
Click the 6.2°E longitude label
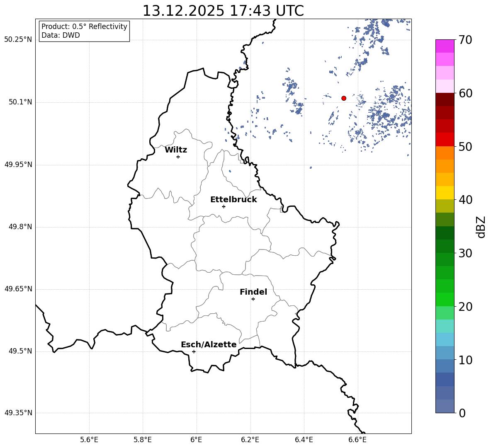click(x=250, y=440)
